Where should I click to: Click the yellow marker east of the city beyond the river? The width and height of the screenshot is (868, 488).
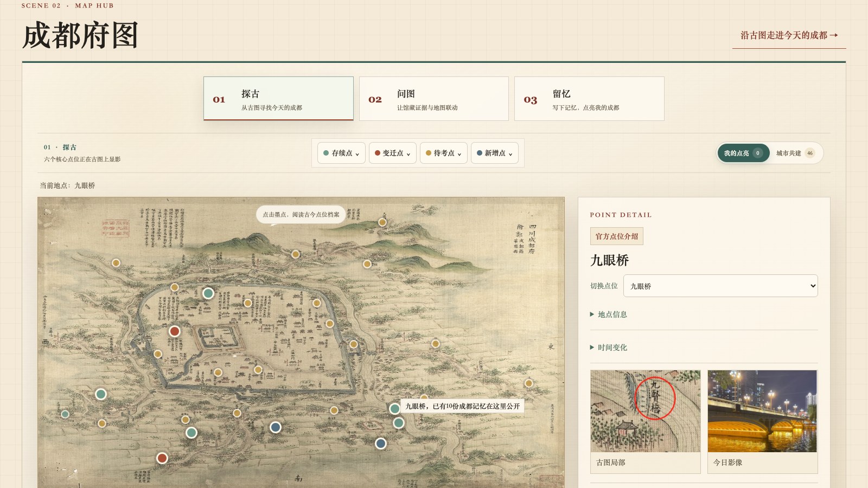(436, 344)
